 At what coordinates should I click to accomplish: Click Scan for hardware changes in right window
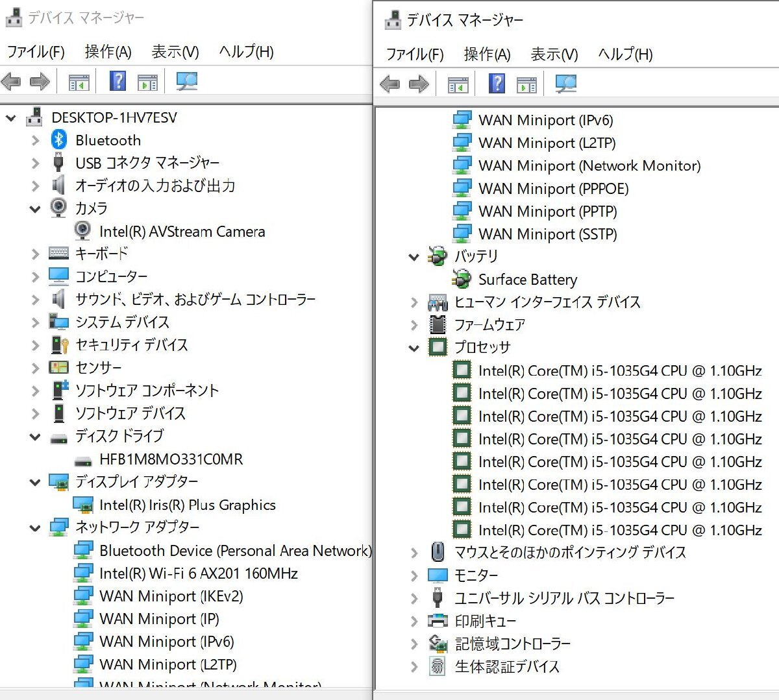565,84
